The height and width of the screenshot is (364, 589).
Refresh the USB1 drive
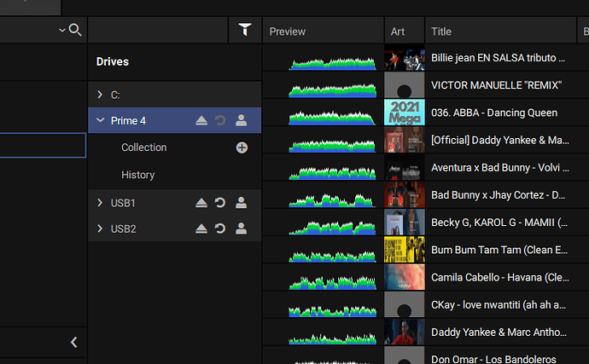click(220, 203)
